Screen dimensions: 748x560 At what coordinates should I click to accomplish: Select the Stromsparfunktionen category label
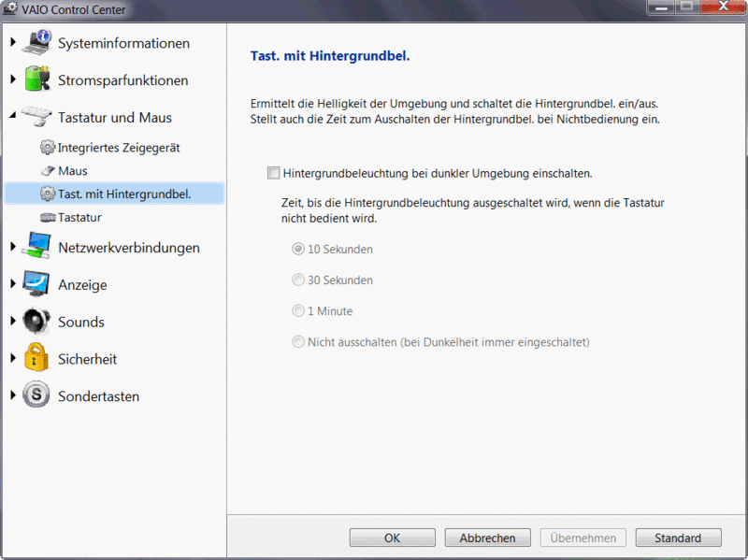tap(123, 80)
